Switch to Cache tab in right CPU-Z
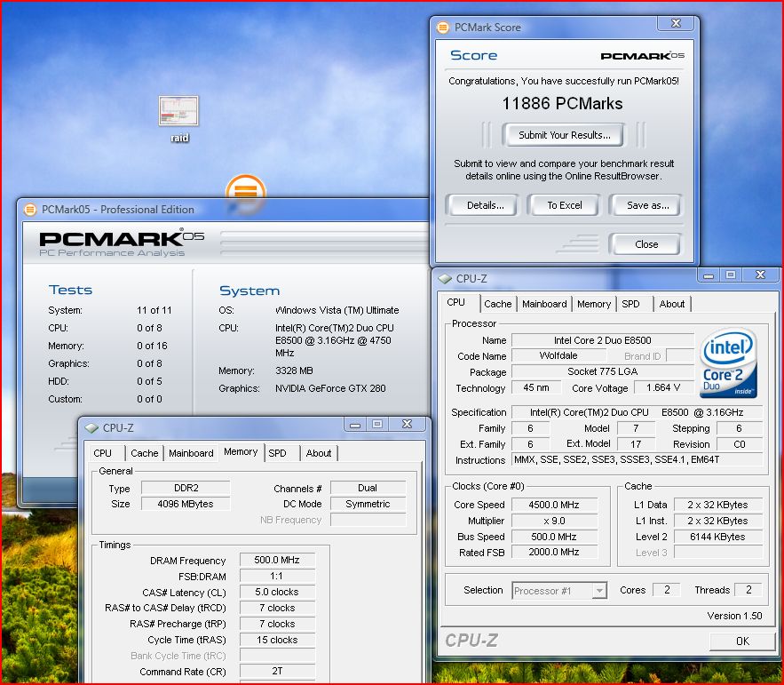The height and width of the screenshot is (685, 784). click(497, 304)
